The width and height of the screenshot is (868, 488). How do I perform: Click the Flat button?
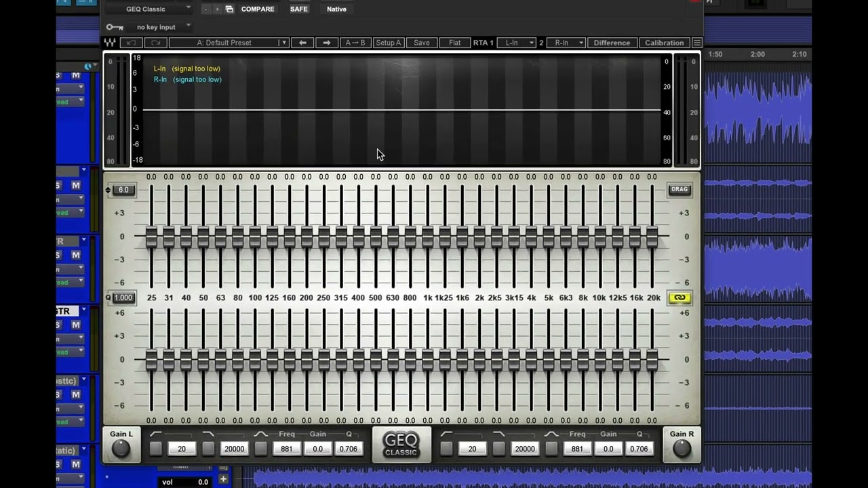click(x=454, y=43)
